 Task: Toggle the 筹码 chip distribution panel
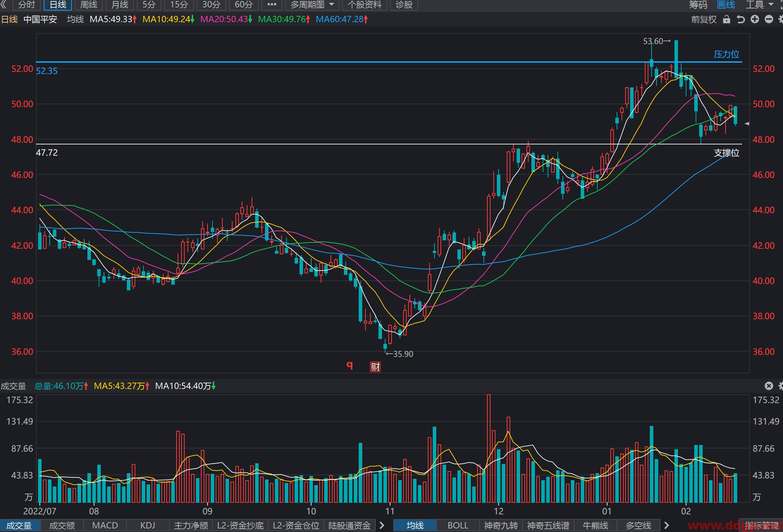point(698,5)
